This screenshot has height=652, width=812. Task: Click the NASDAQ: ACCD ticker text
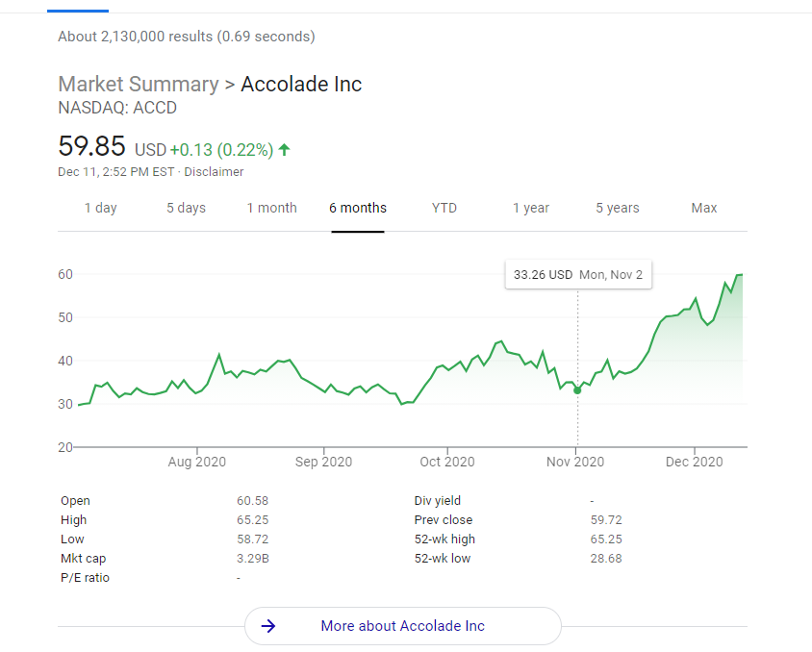(117, 108)
